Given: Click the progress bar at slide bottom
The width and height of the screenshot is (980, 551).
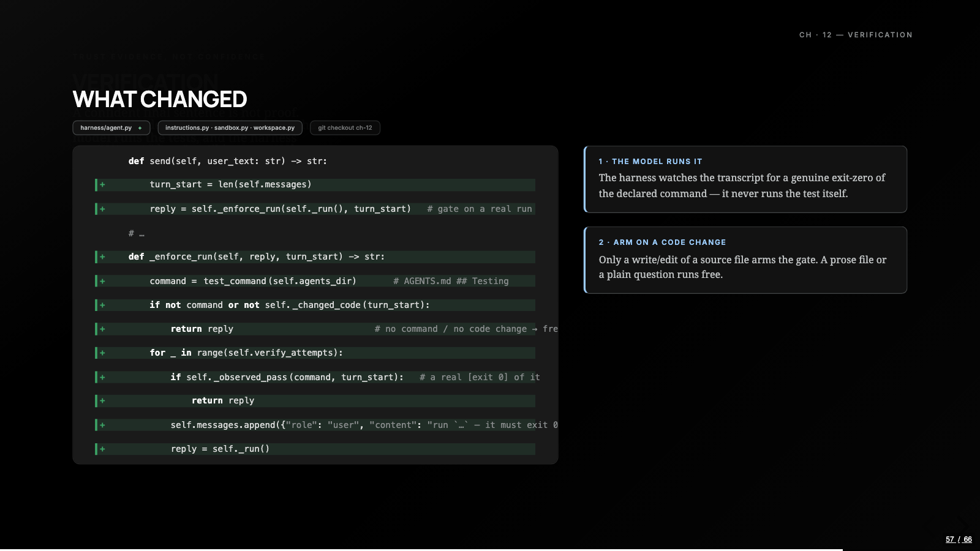Looking at the screenshot, I should coord(421,550).
